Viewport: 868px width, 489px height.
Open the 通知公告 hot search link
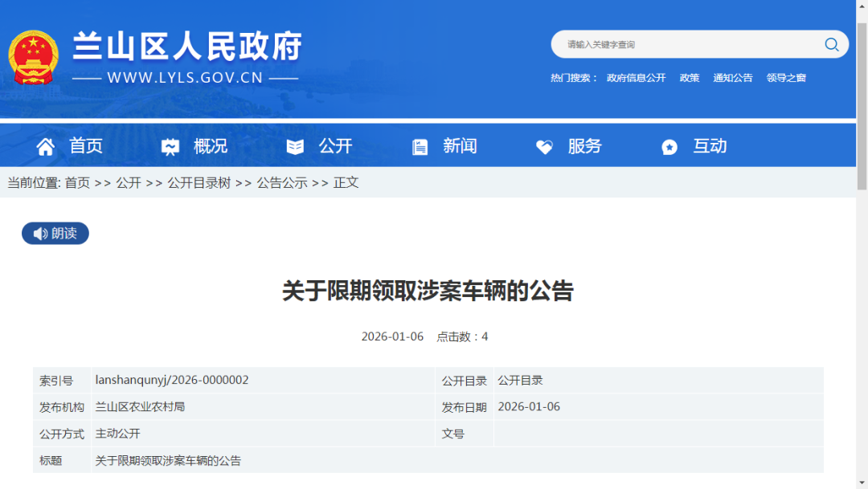733,78
